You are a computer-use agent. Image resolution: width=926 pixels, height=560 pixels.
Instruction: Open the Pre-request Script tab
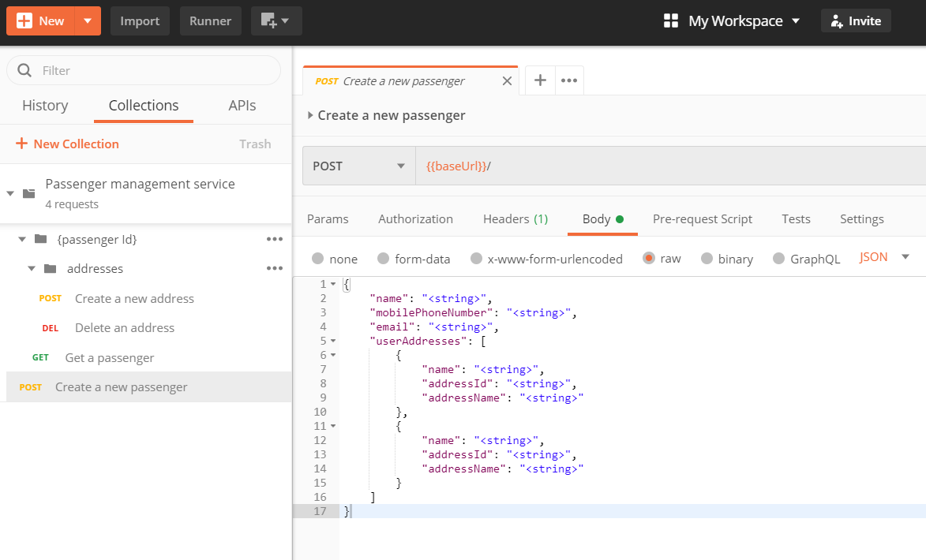(702, 219)
